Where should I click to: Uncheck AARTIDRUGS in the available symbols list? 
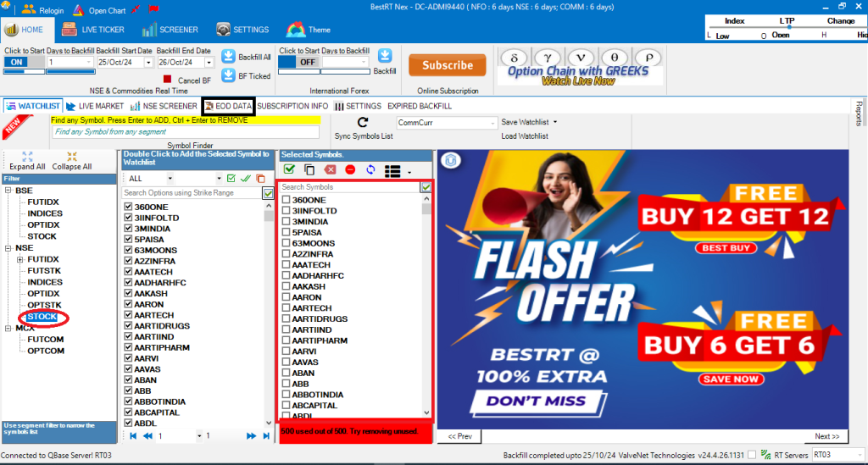click(129, 325)
